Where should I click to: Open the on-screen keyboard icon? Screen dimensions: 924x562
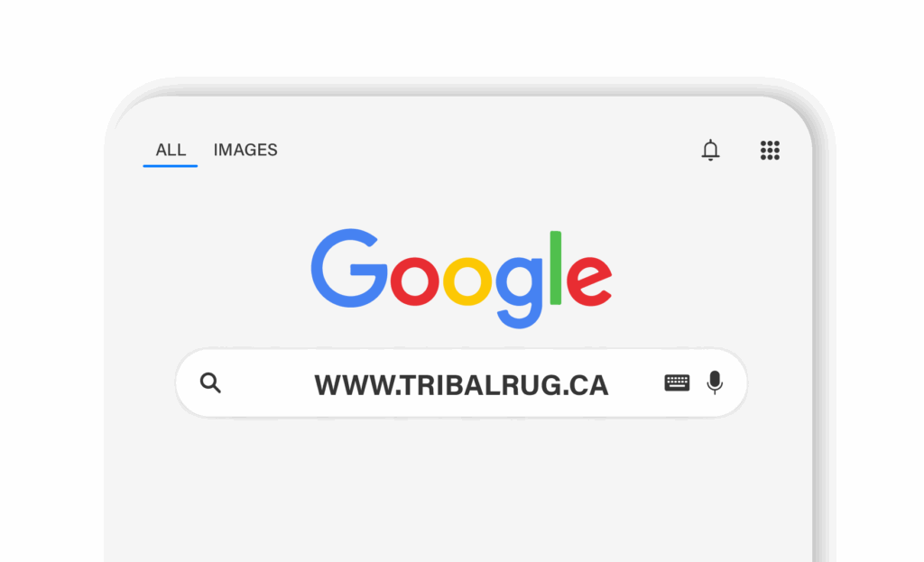tap(677, 382)
